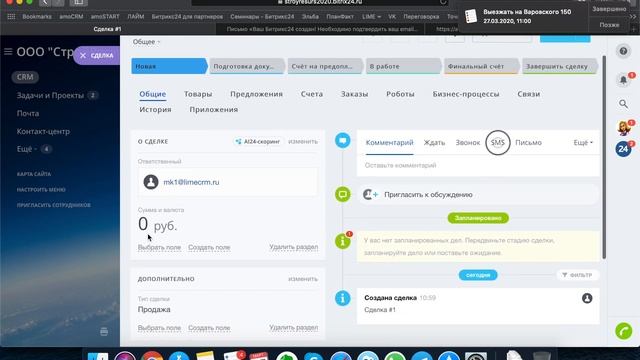This screenshot has height=360, width=640.
Task: Click Выбрать поле under сумма field
Action: [159, 247]
